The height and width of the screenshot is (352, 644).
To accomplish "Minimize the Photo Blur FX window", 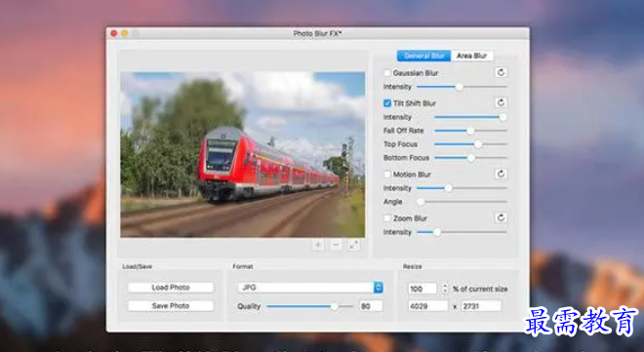I will tap(125, 33).
